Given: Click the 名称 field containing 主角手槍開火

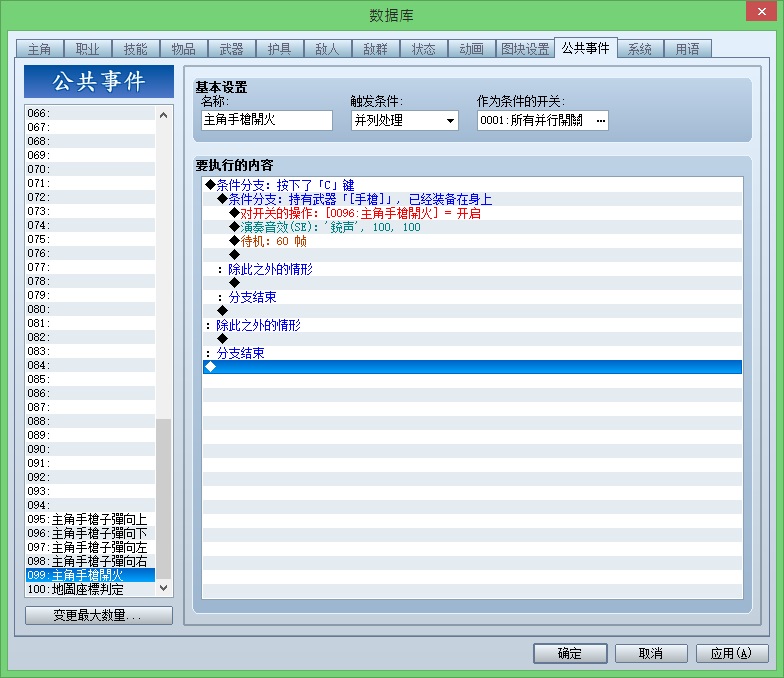Looking at the screenshot, I should point(267,120).
